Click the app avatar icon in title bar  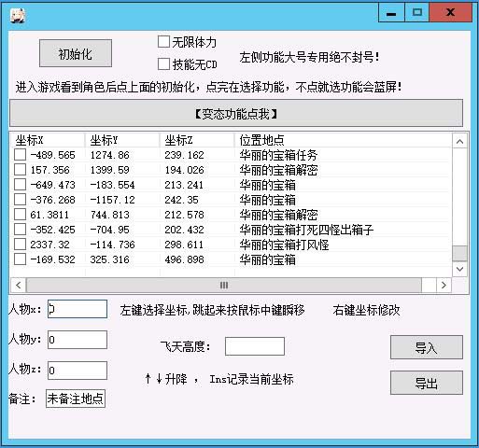pos(18,15)
